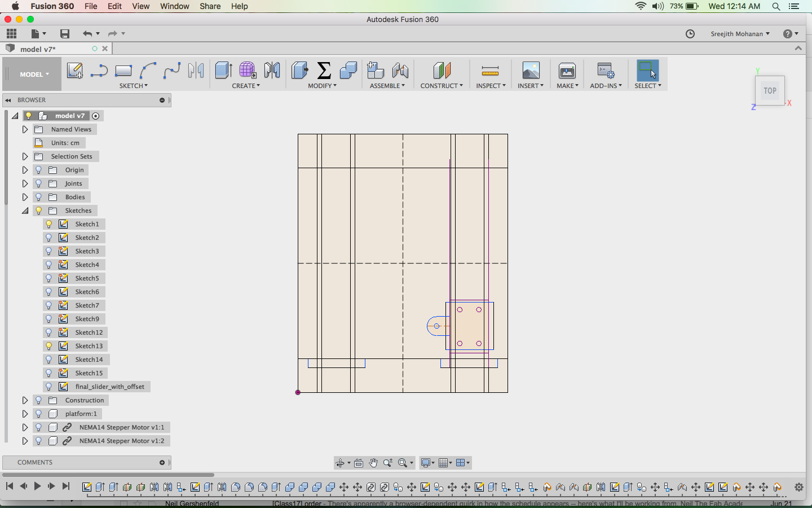The image size is (812, 508).
Task: Open the MODEL workspace dropdown
Action: pyautogui.click(x=34, y=75)
